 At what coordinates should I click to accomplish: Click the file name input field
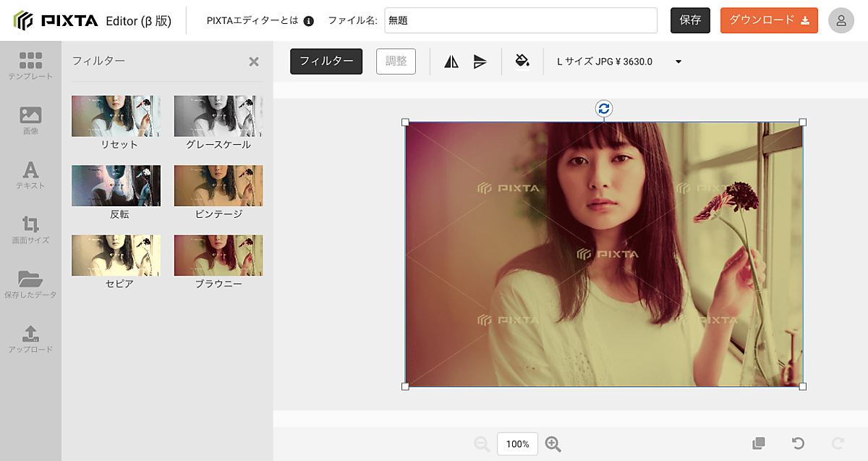point(520,20)
